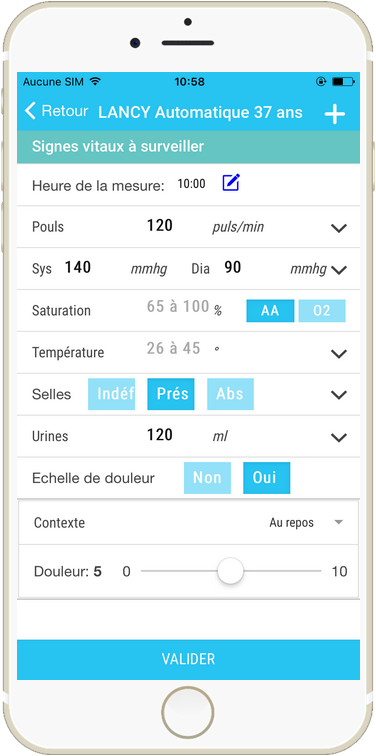Tap the battery icon in status bar

[344, 81]
